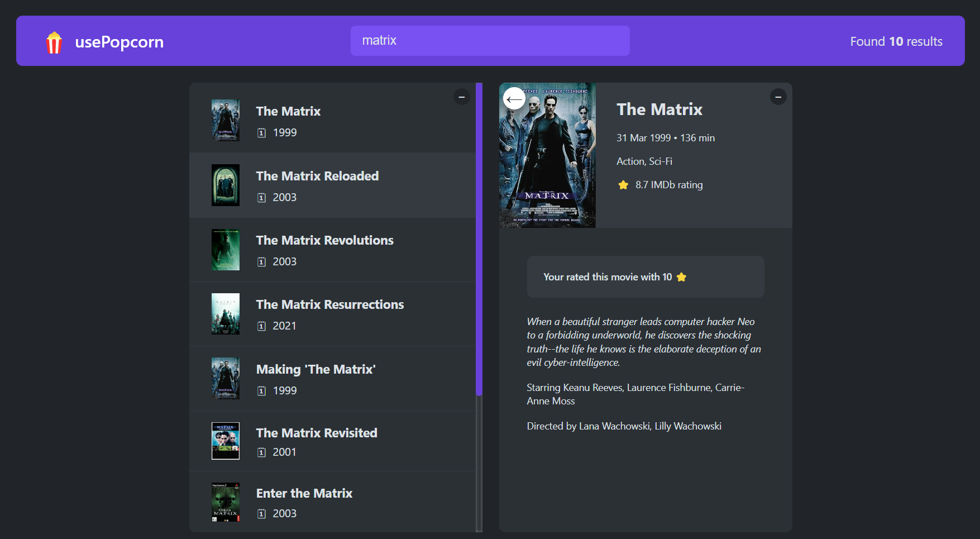The image size is (980, 539).
Task: Open The Matrix Revisited entry
Action: pyautogui.click(x=316, y=433)
